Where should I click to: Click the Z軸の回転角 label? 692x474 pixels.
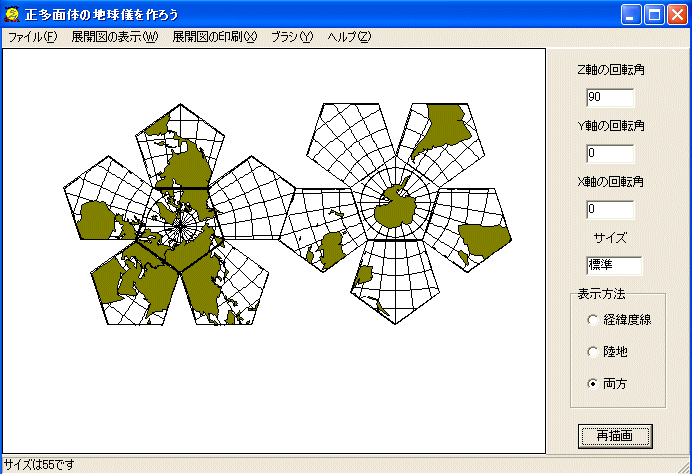point(611,70)
